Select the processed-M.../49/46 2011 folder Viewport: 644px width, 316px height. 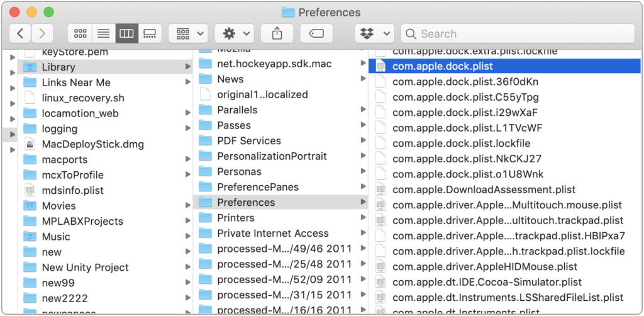coord(280,249)
